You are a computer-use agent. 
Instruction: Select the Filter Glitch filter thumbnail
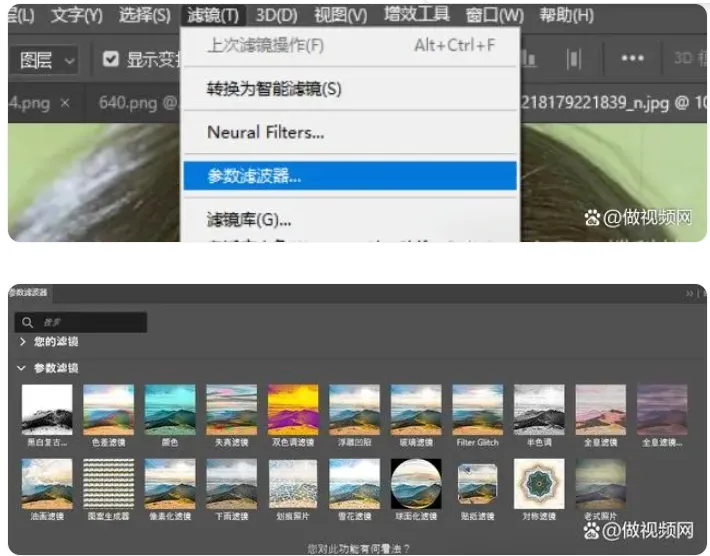[x=477, y=409]
